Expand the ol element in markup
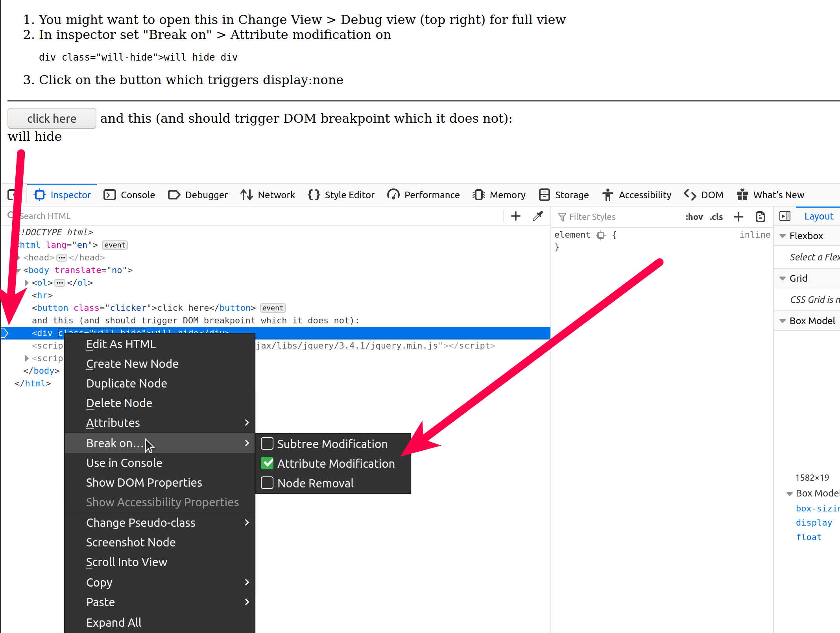 (x=26, y=282)
